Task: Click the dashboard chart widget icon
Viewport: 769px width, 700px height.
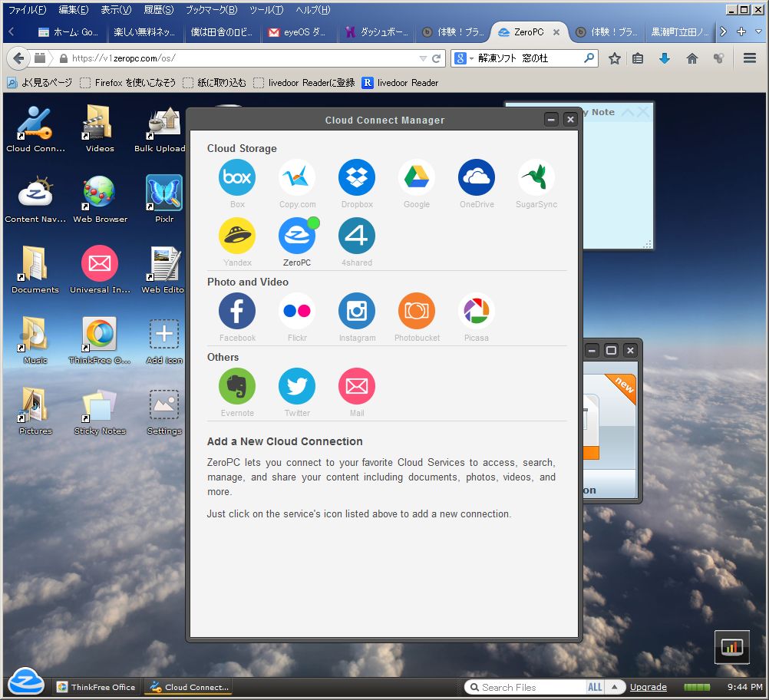Action: (731, 646)
